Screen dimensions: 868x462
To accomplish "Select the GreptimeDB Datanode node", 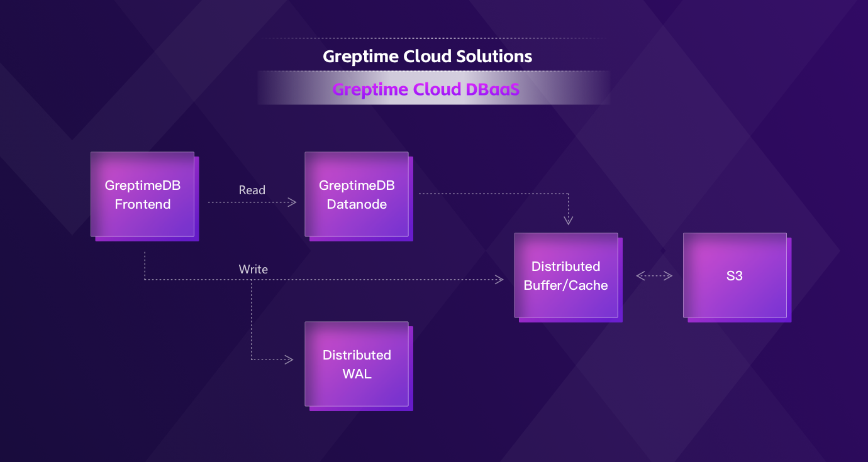I will 357,195.
